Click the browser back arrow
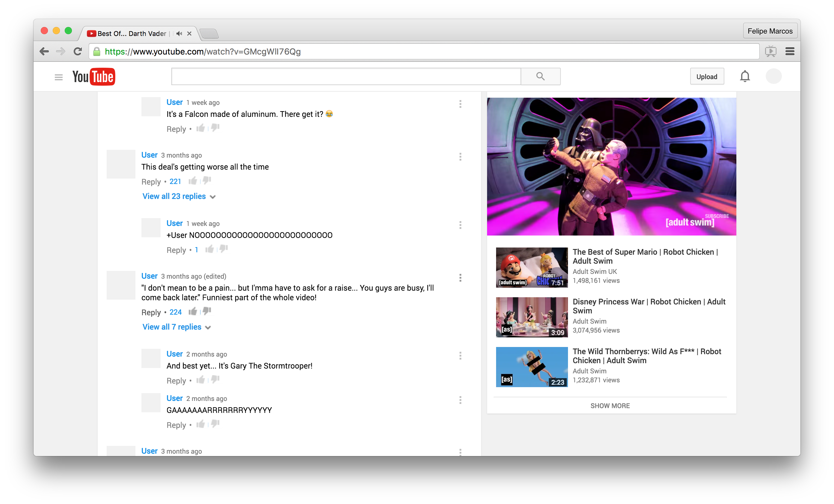This screenshot has width=834, height=504. (x=44, y=51)
